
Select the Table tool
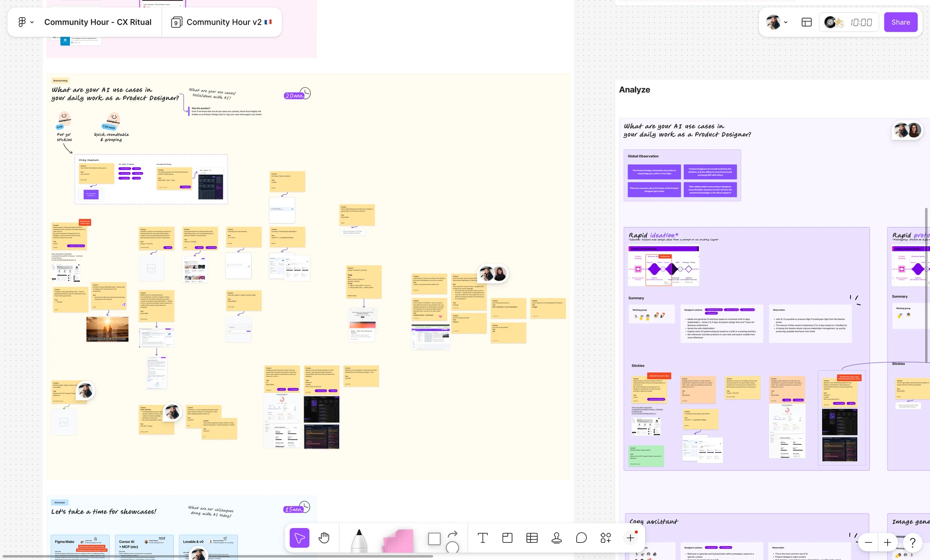pyautogui.click(x=532, y=538)
